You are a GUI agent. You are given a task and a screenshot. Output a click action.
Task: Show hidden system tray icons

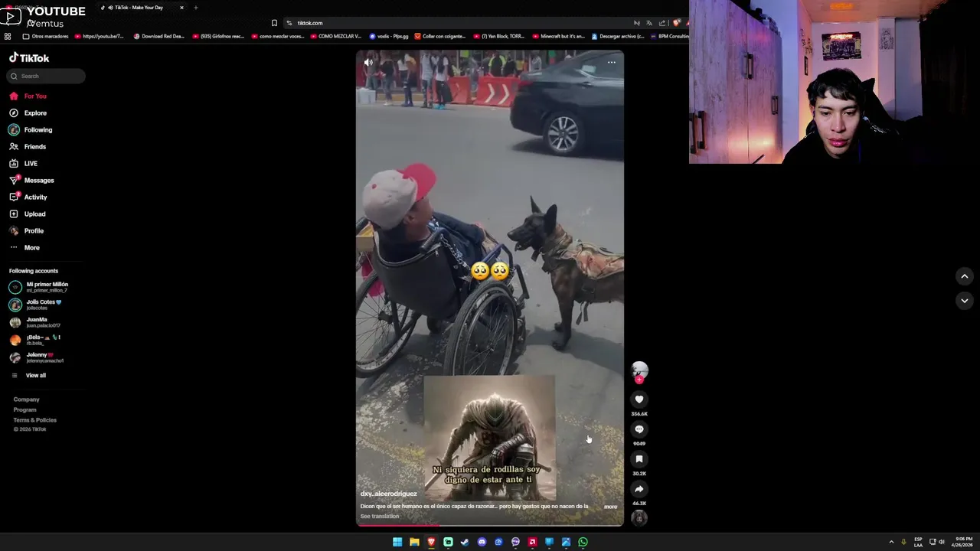[891, 542]
